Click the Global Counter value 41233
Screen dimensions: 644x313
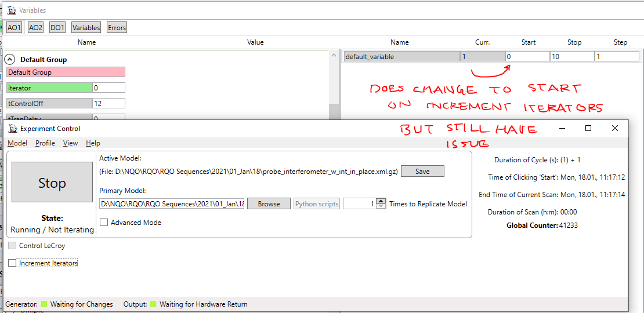tap(569, 225)
